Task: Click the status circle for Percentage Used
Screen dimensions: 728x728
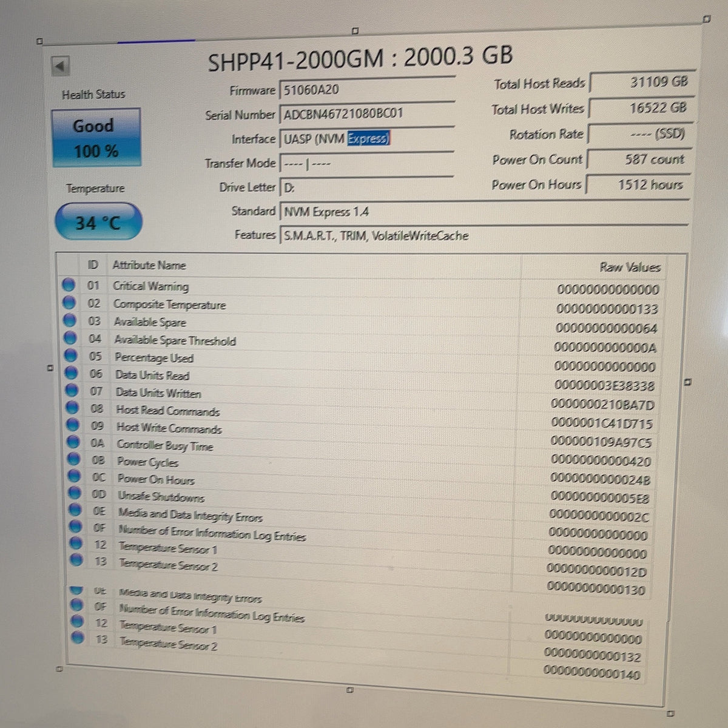Action: 71,355
